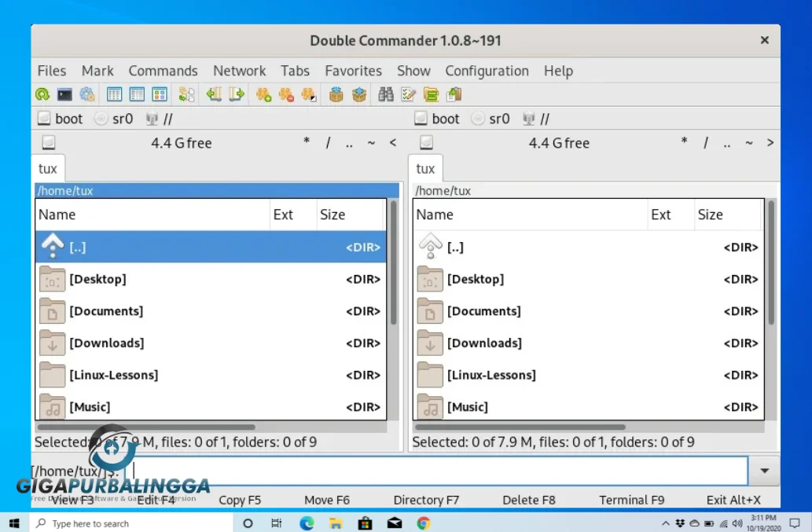The image size is (812, 532).
Task: Switch to thumbnails view toolbar icon
Action: coord(160,94)
